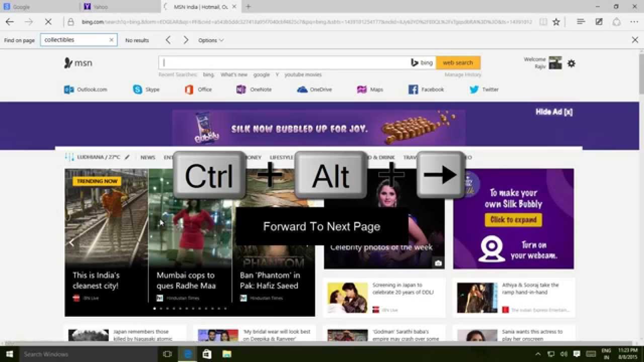The width and height of the screenshot is (644, 362).
Task: Open the Action Center notifications icon
Action: pyautogui.click(x=577, y=354)
